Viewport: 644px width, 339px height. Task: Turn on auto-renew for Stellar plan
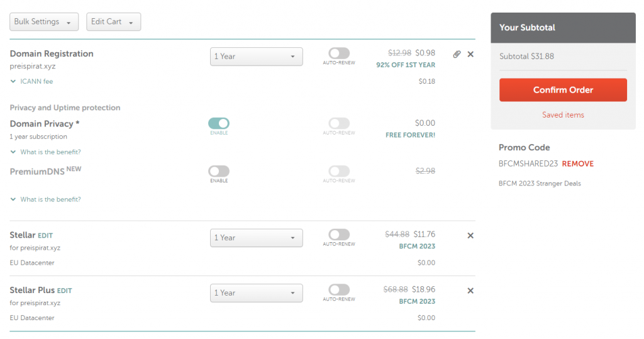pos(339,235)
